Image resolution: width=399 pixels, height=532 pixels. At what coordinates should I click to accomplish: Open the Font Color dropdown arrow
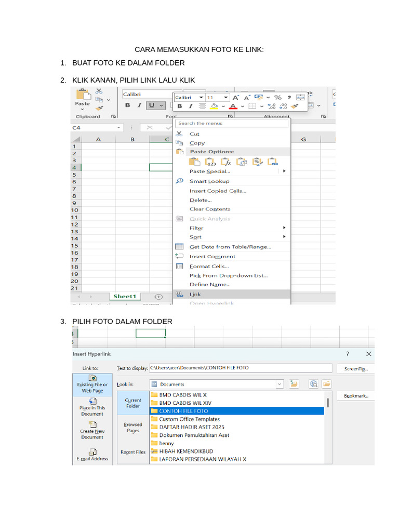[x=242, y=107]
